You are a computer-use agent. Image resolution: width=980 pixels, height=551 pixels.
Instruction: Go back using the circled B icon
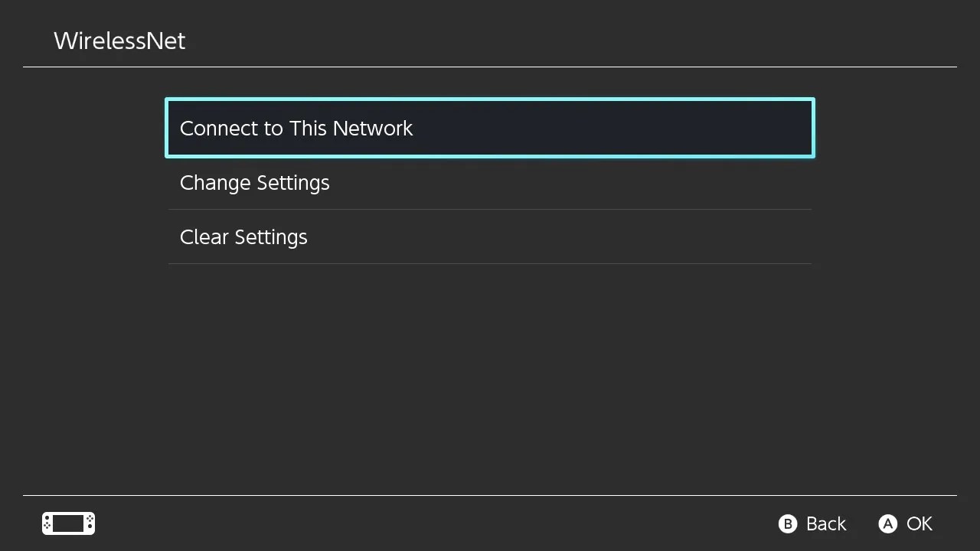pos(788,523)
